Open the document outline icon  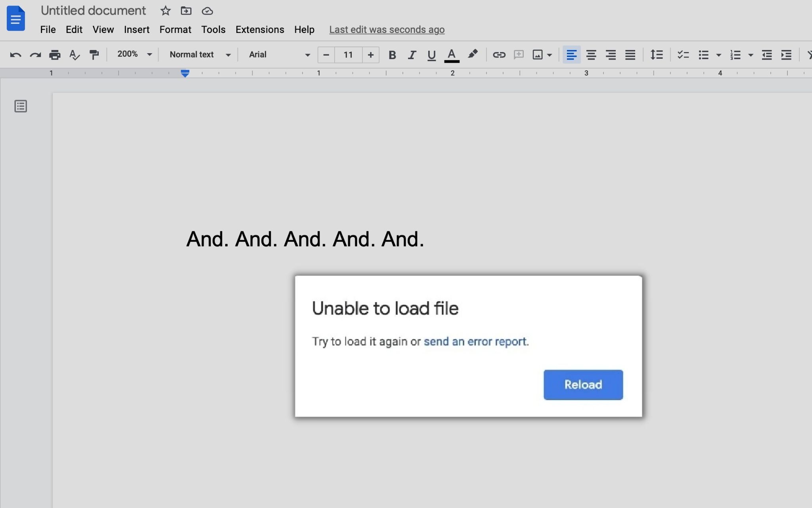pos(21,106)
